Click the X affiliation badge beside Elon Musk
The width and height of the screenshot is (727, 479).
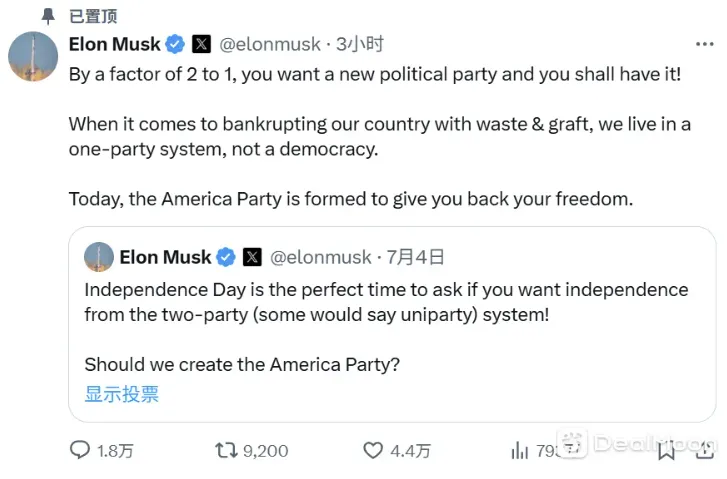[201, 44]
